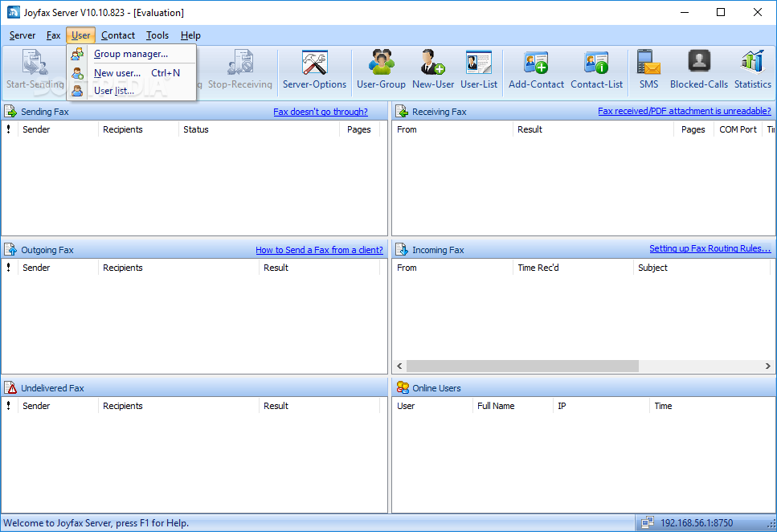
Task: Open 'How to Send a Fax from a client?' link
Action: pos(319,250)
